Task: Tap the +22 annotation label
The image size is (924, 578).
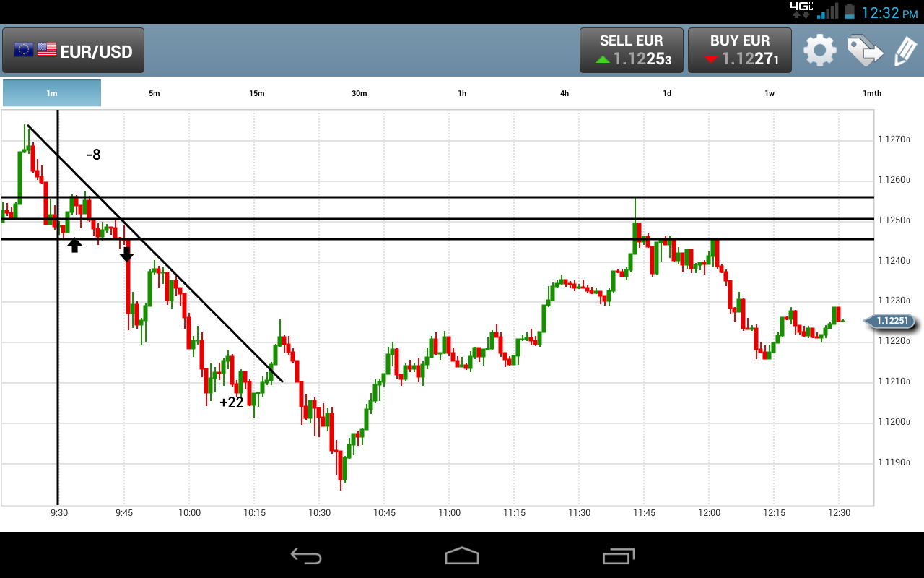Action: (x=232, y=402)
